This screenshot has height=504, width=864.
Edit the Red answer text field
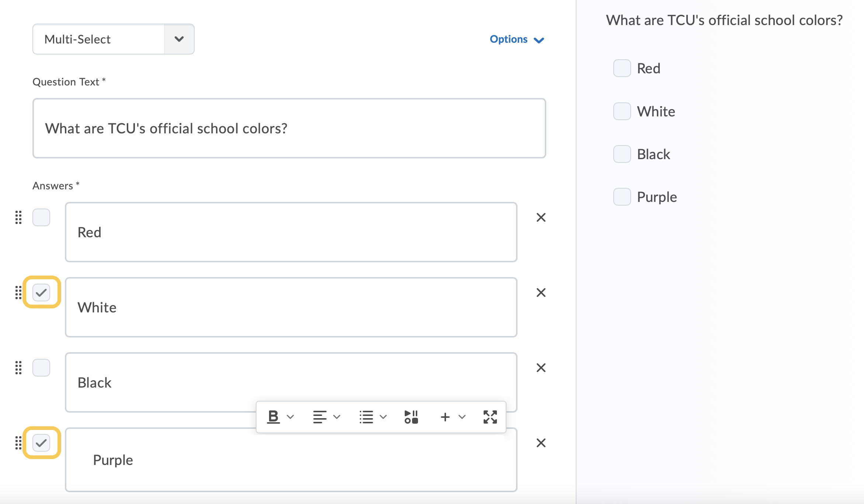[291, 232]
